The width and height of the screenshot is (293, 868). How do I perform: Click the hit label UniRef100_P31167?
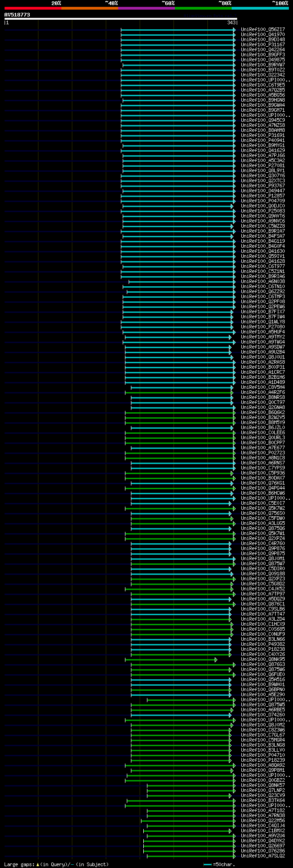263,44
